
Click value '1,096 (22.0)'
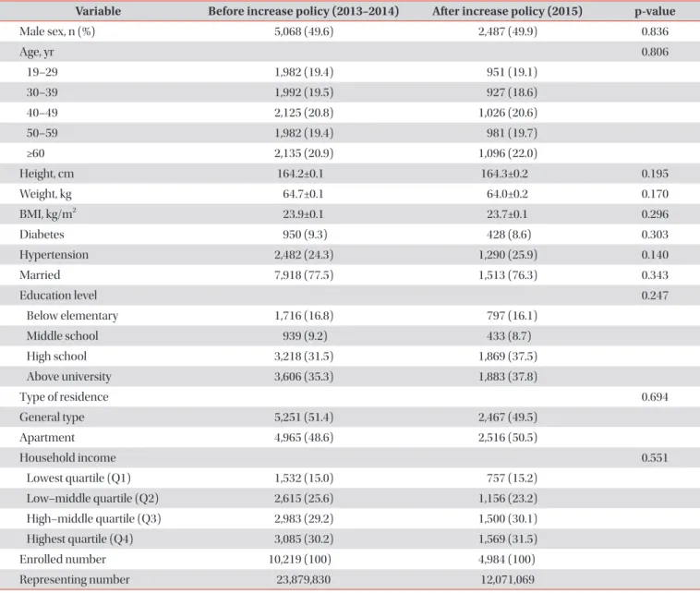tap(508, 153)
